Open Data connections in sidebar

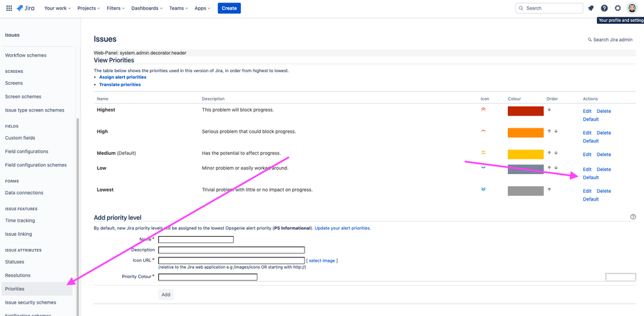click(x=24, y=193)
